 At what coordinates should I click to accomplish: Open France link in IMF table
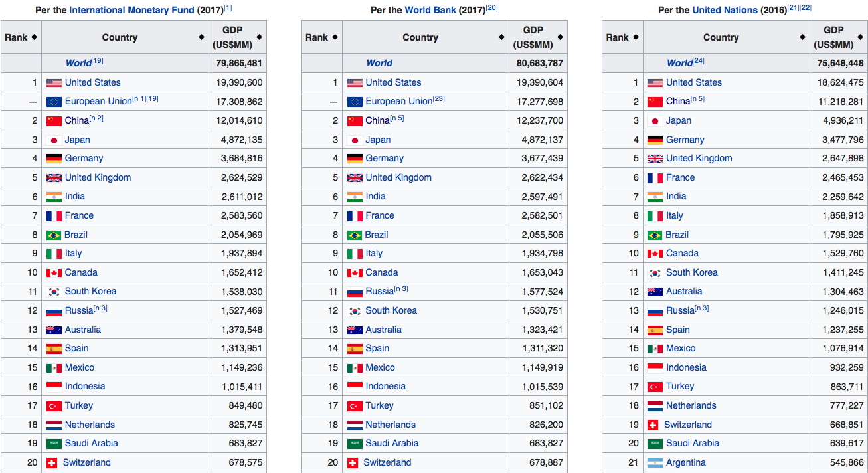pyautogui.click(x=79, y=216)
